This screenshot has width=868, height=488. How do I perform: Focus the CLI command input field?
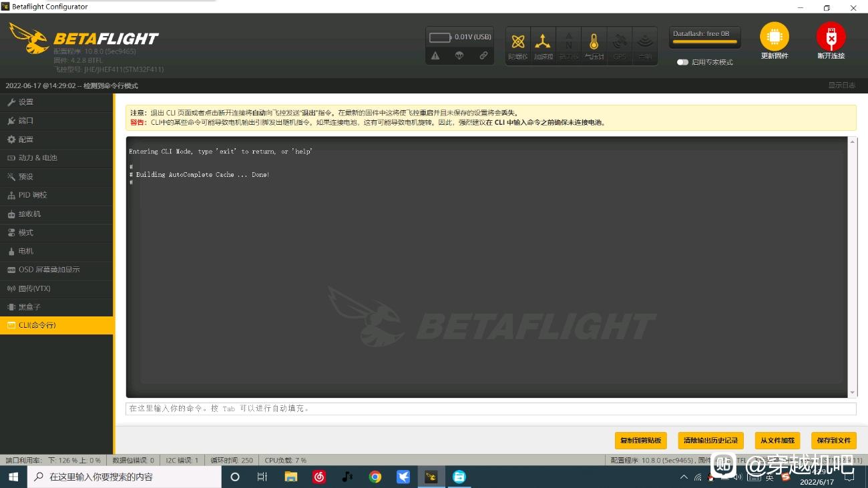click(491, 409)
